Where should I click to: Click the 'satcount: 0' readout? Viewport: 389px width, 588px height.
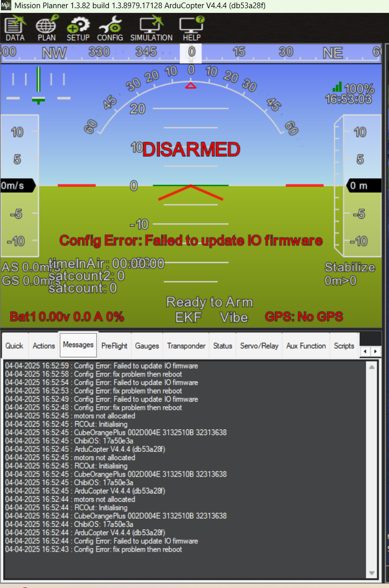(83, 288)
